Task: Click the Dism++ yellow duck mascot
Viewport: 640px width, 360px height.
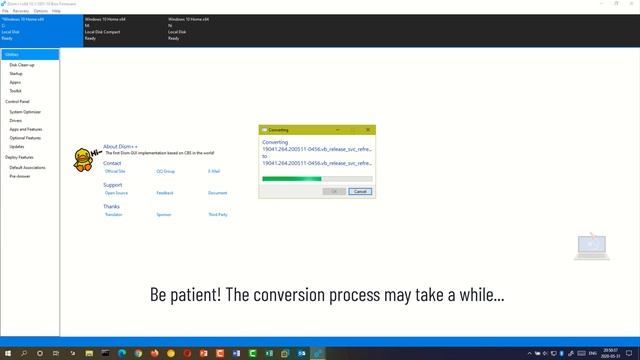Action: [x=83, y=160]
